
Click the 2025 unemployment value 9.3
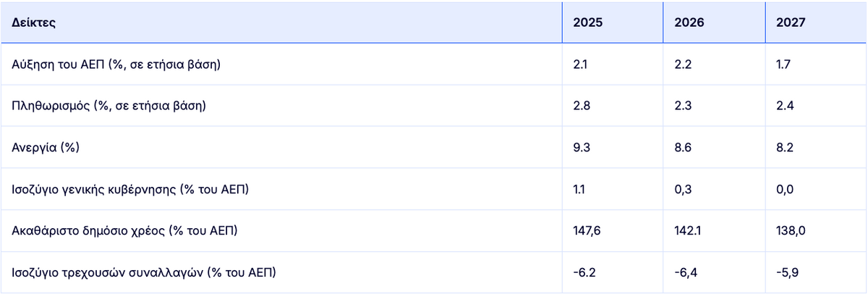click(x=582, y=148)
